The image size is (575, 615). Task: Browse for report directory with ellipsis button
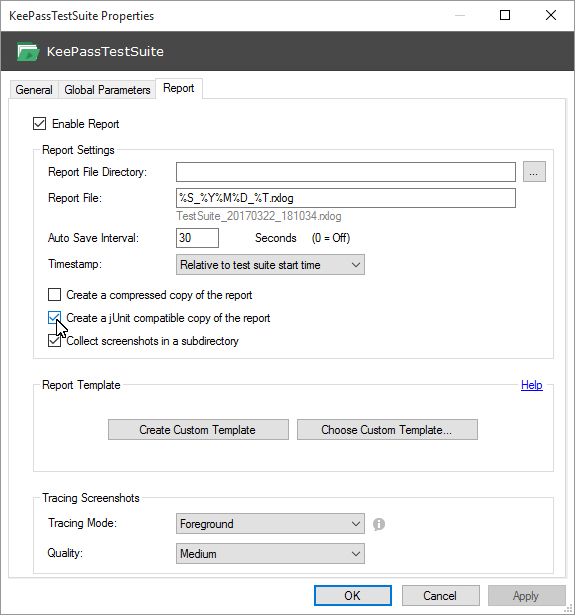point(534,172)
